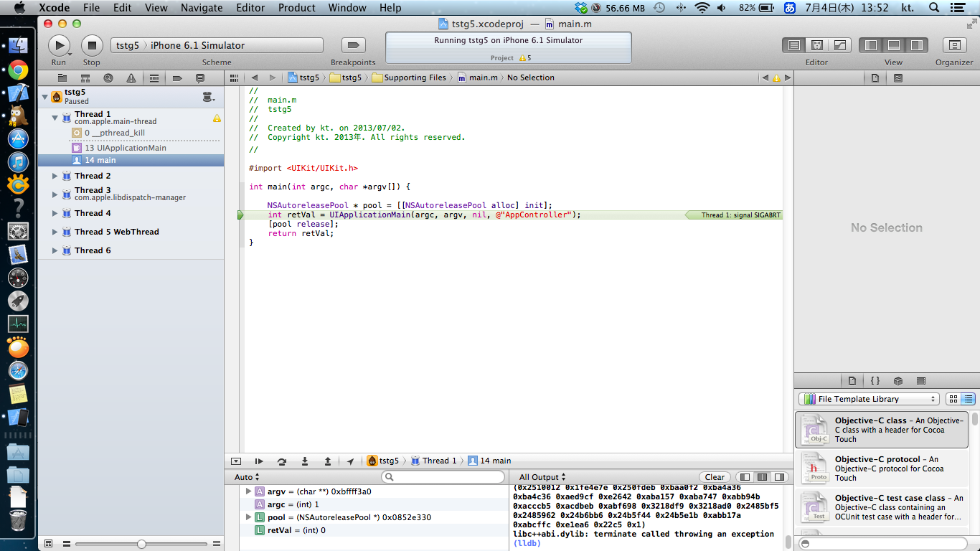Go forward in editor history
The width and height of the screenshot is (980, 551).
pyautogui.click(x=273, y=77)
